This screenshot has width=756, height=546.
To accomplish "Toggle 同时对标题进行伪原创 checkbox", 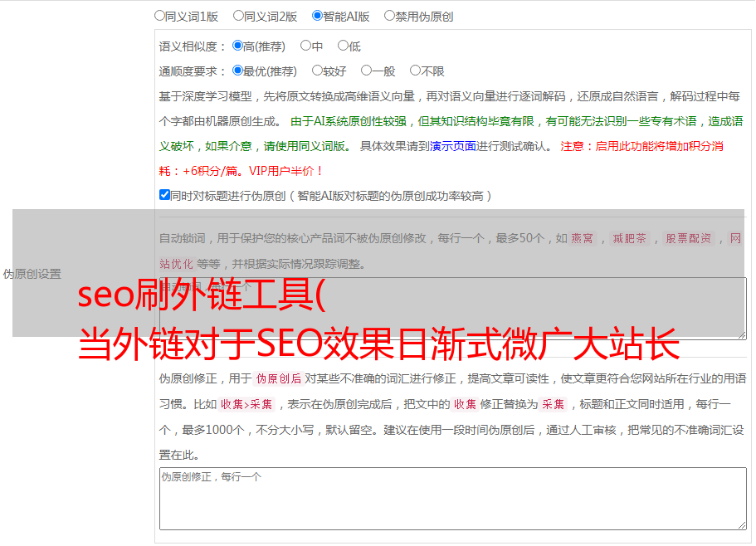I will [x=164, y=195].
